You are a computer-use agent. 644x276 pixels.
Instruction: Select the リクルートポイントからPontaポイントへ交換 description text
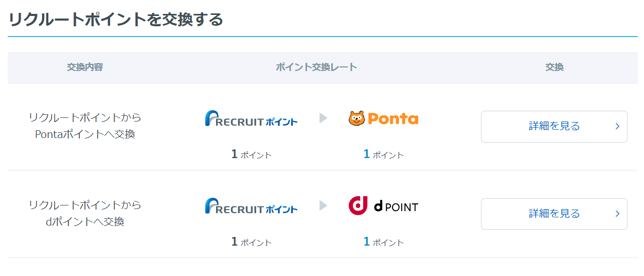[x=85, y=126]
